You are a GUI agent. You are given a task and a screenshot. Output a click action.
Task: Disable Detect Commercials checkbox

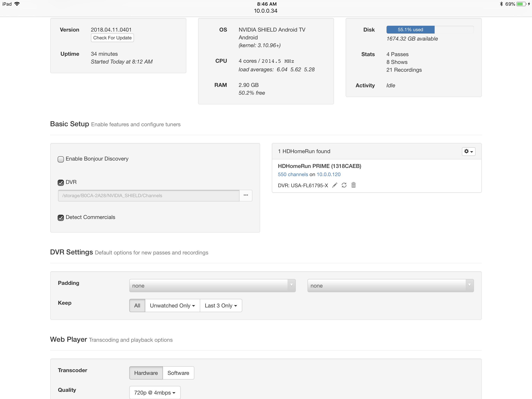61,218
